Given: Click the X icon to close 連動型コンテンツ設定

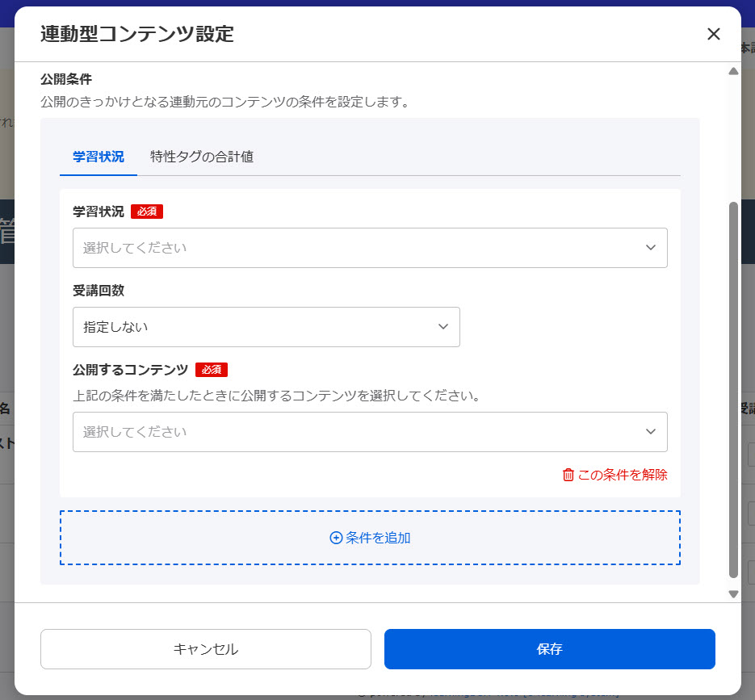Looking at the screenshot, I should (x=714, y=34).
